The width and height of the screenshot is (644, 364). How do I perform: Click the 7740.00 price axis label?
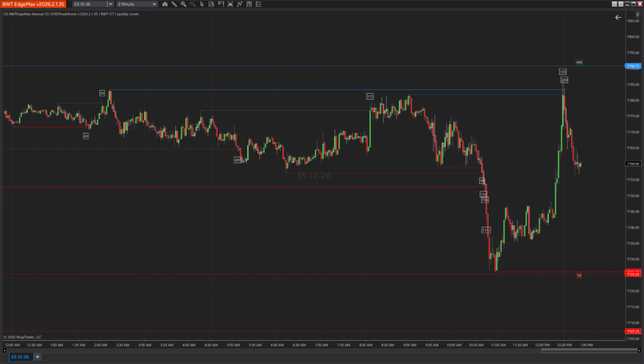click(633, 227)
